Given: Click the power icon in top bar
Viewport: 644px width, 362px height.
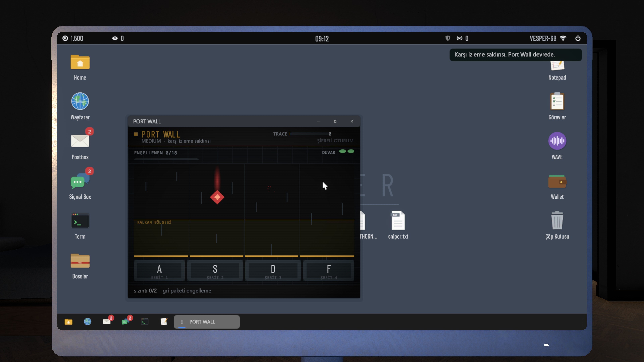Looking at the screenshot, I should click(x=578, y=38).
